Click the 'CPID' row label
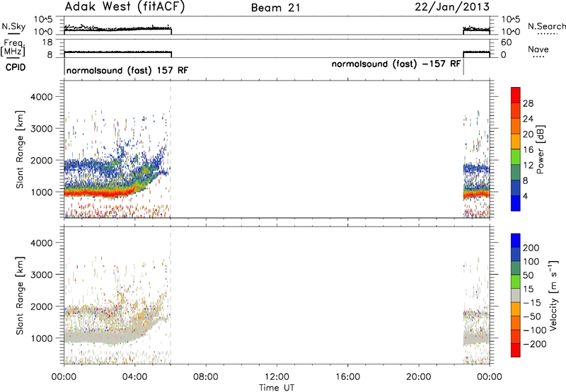This screenshot has height=392, width=566. click(15, 67)
